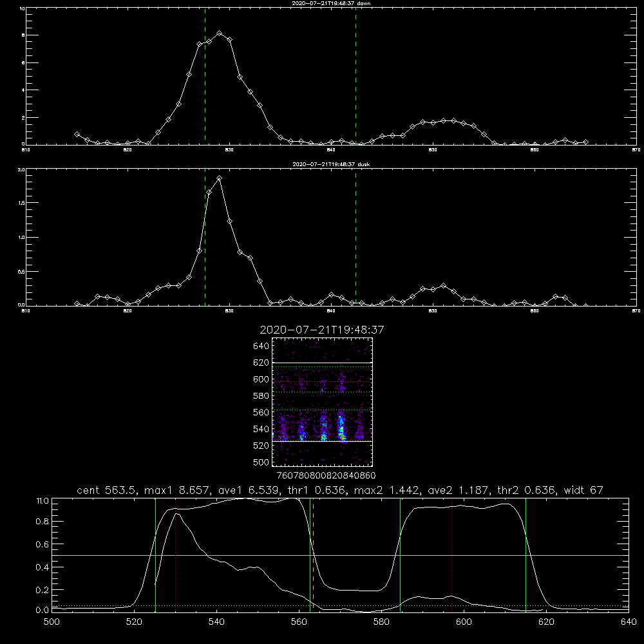Click the 560 label on bottom plot x-axis
Viewport: 644px width, 644px height.
[x=299, y=622]
